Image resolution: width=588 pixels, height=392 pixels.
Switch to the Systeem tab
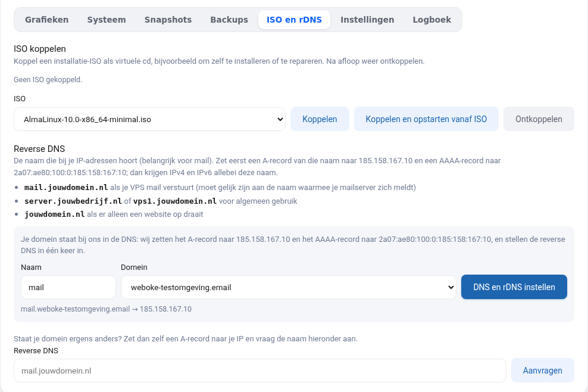tap(107, 20)
